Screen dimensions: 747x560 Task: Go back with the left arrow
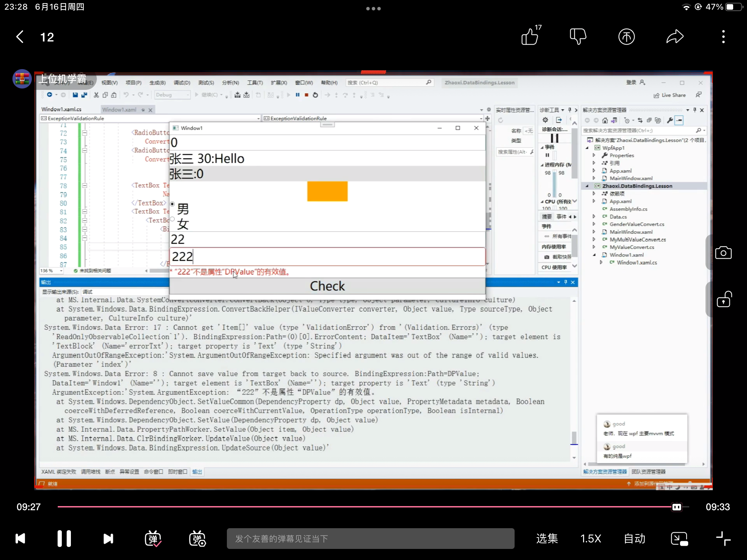click(x=20, y=37)
